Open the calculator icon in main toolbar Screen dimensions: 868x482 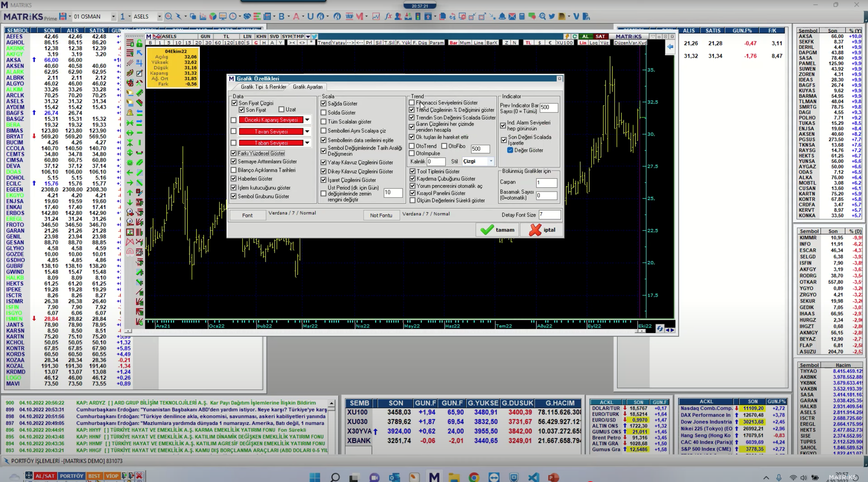pos(522,16)
